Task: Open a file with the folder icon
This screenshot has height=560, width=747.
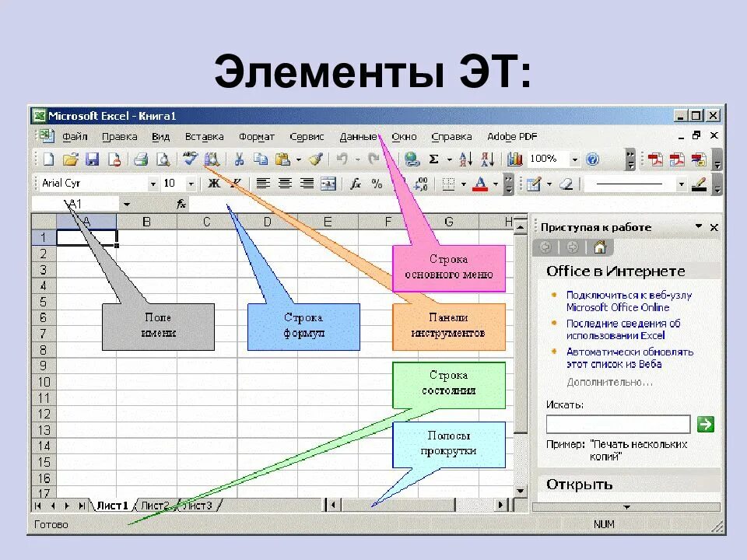Action: [70, 159]
